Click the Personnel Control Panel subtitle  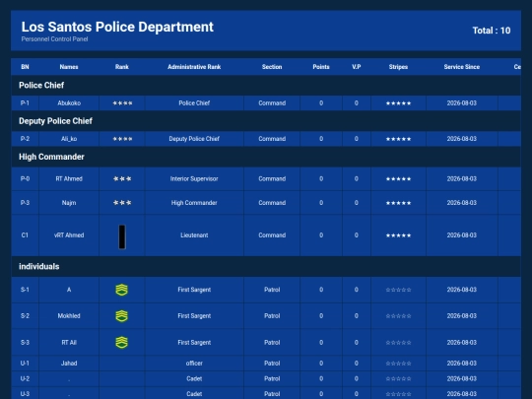click(x=54, y=39)
